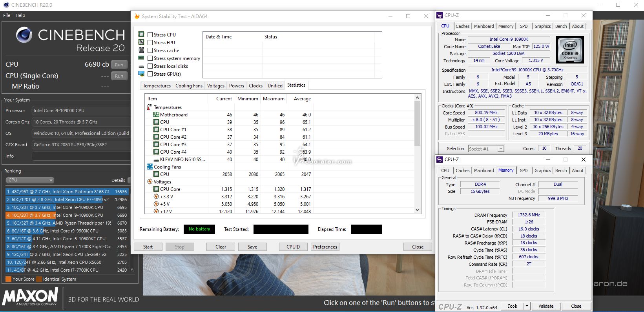The width and height of the screenshot is (644, 312).
Task: Click the Cooling Fans category icon
Action: point(150,167)
